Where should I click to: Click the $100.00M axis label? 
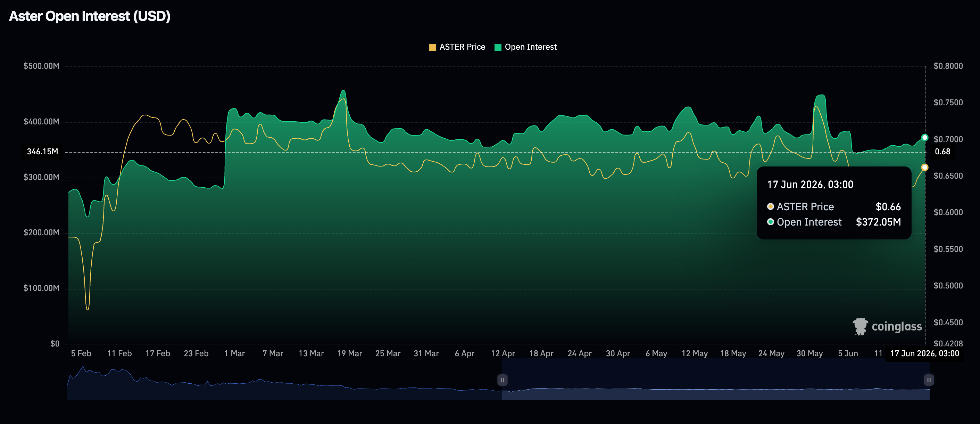41,288
